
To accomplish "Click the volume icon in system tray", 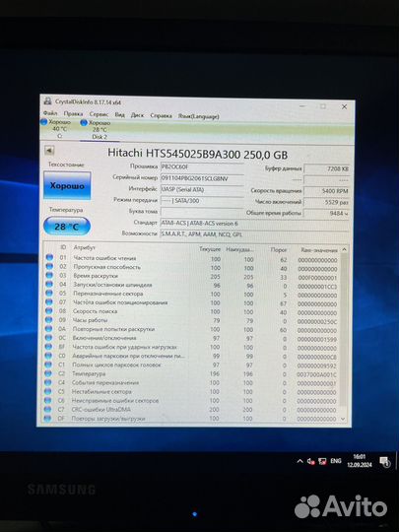I will click(310, 461).
